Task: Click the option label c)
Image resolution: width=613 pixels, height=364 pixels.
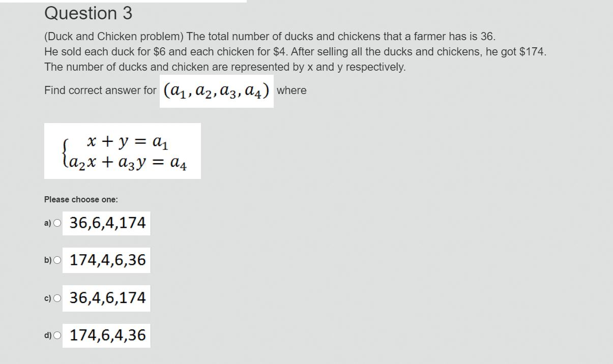Action: [47, 297]
